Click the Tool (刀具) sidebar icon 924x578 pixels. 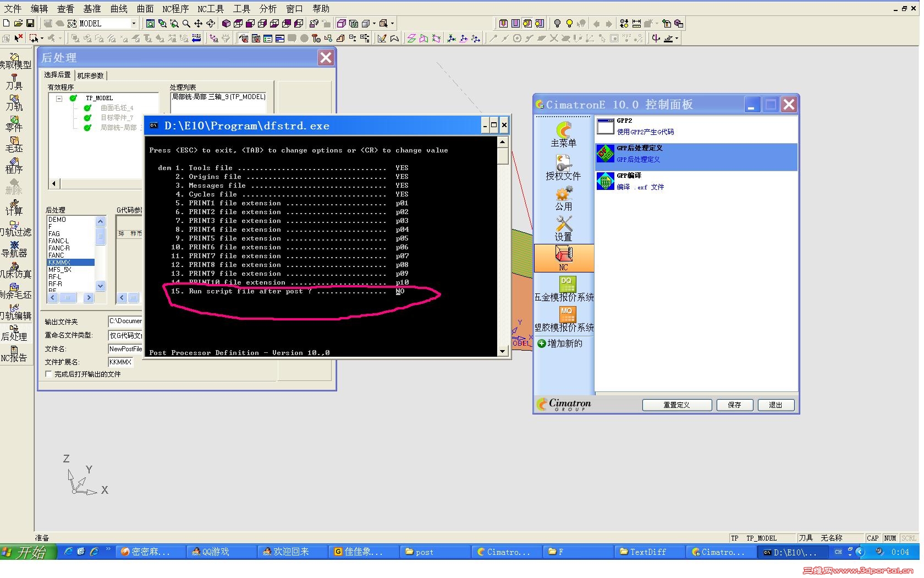click(x=14, y=81)
